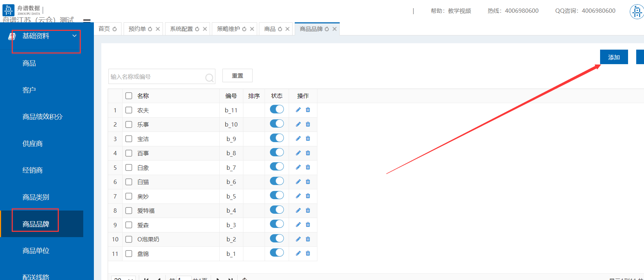This screenshot has width=644, height=280.
Task: Delete the 乐事 brand using trash icon
Action: point(308,124)
